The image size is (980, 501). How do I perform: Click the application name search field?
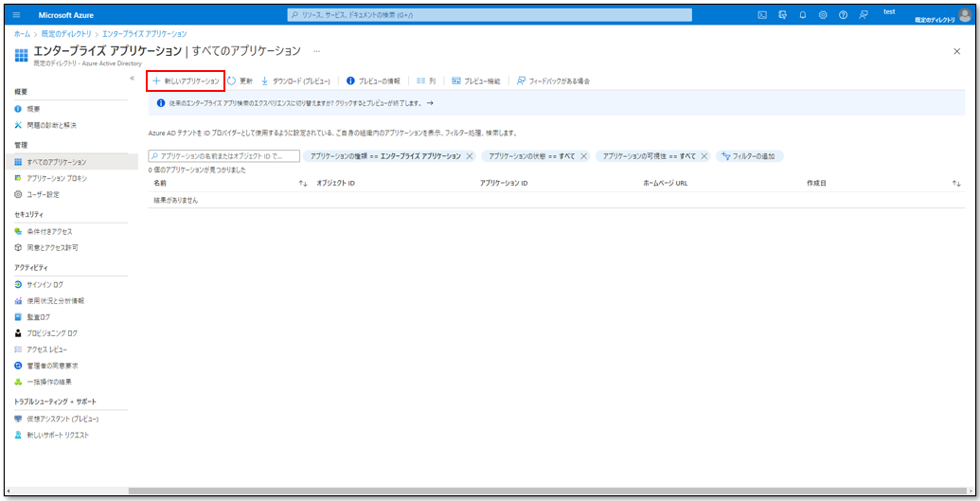(x=225, y=156)
